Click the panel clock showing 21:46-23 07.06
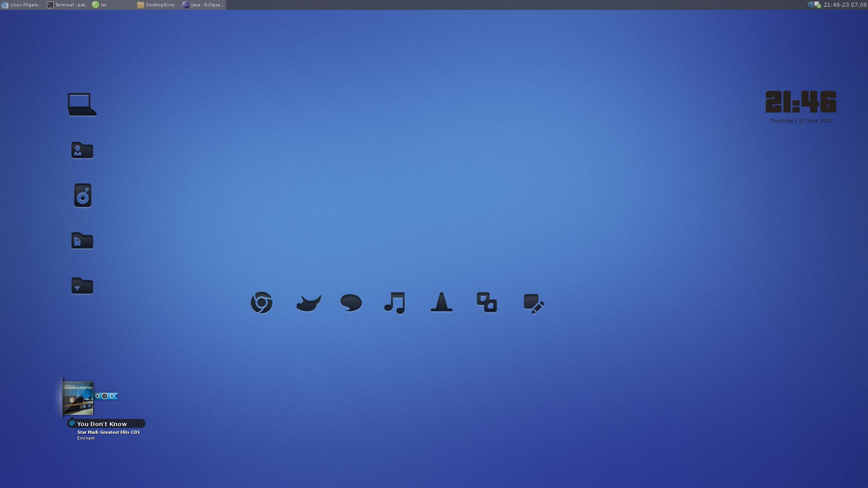This screenshot has width=868, height=488. pyautogui.click(x=844, y=5)
